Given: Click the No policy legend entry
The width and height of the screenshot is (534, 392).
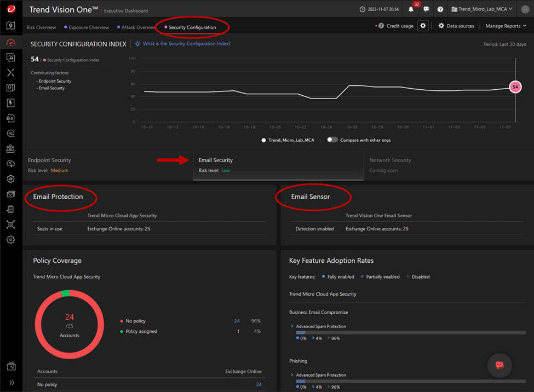Looking at the screenshot, I should click(133, 321).
